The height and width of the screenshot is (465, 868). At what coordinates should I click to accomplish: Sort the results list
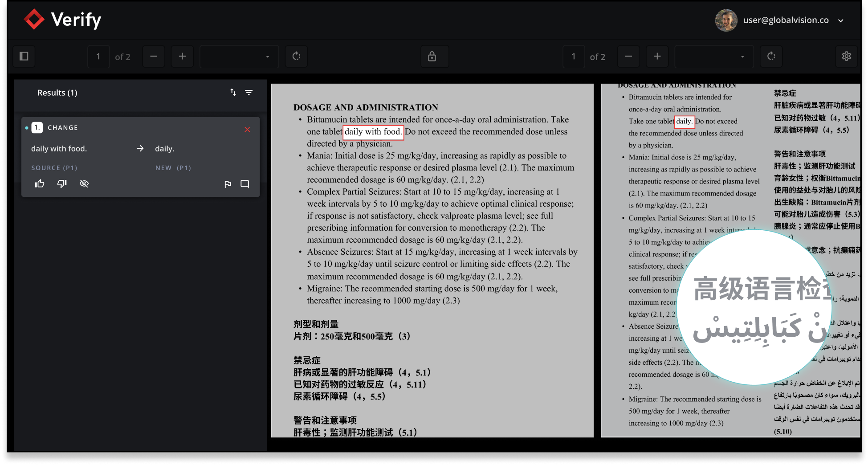click(233, 92)
